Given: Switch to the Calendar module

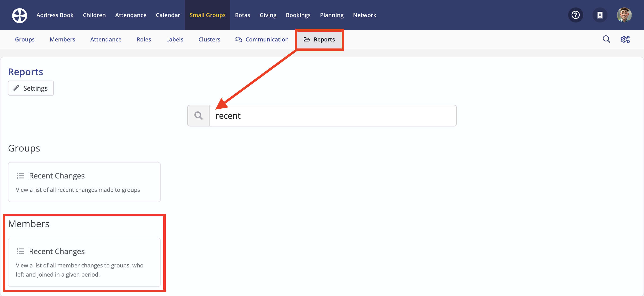Looking at the screenshot, I should [x=168, y=15].
